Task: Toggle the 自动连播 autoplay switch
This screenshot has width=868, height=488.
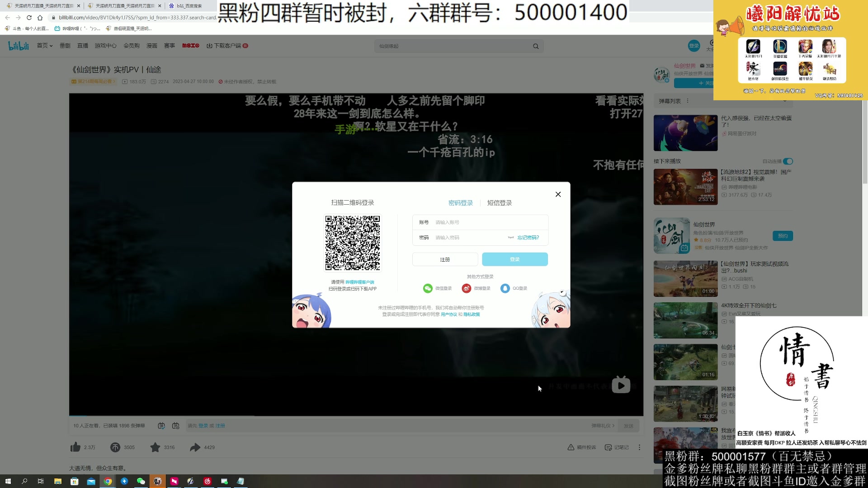Action: coord(787,161)
